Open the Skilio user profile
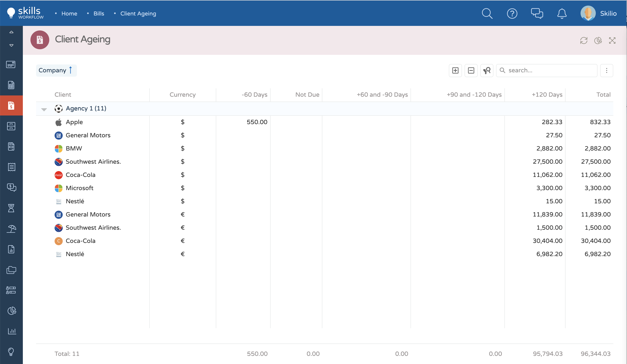This screenshot has height=364, width=627. point(599,13)
